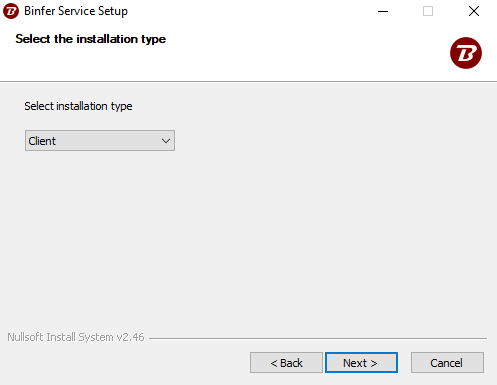
Task: Cancel the Binfer installation
Action: 447,363
